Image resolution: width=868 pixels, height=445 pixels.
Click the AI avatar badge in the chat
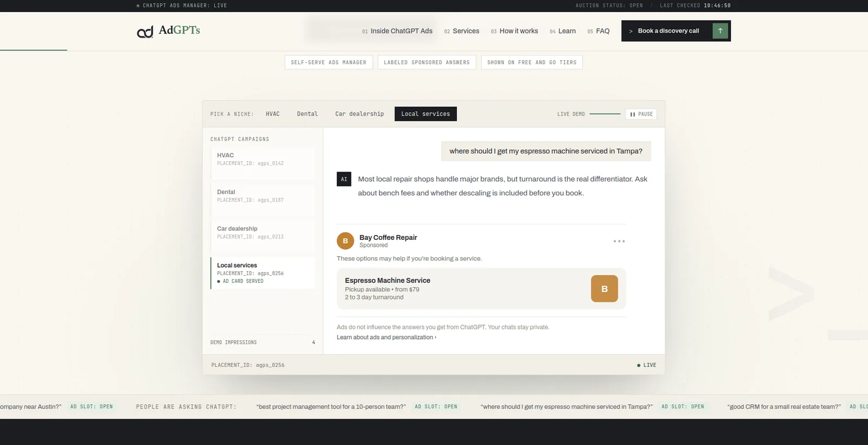(344, 179)
